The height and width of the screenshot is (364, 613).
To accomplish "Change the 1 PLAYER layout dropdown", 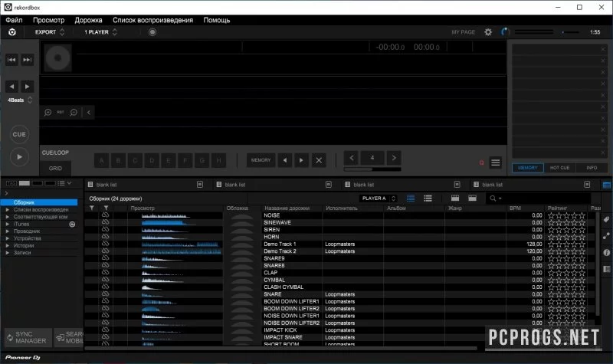I will 101,32.
